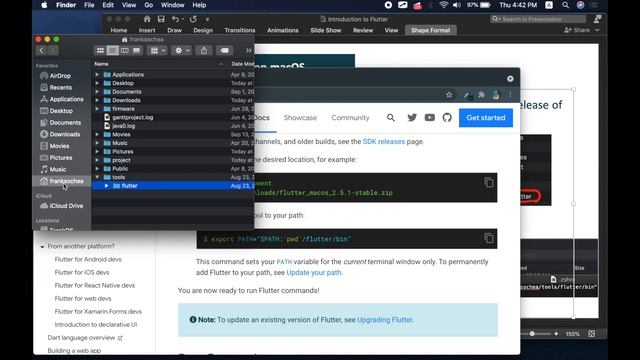Image resolution: width=640 pixels, height=360 pixels.
Task: Open Flutter YouTube link icon
Action: (430, 118)
